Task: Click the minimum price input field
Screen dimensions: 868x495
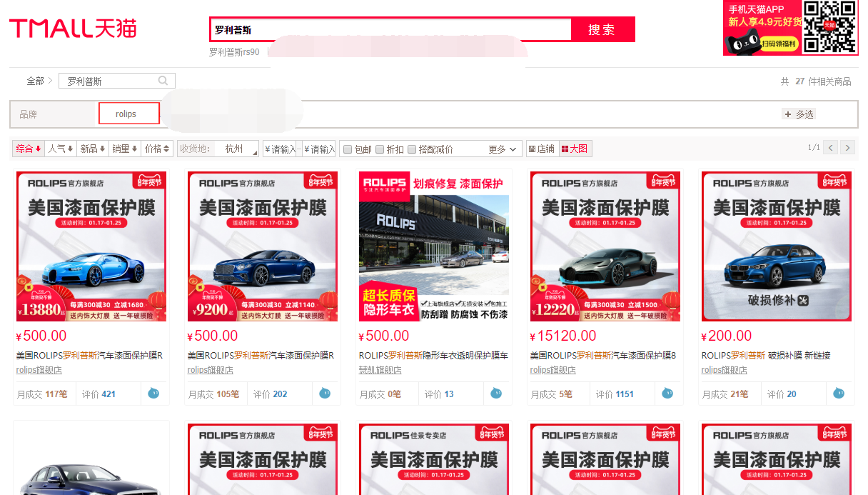Action: click(280, 149)
